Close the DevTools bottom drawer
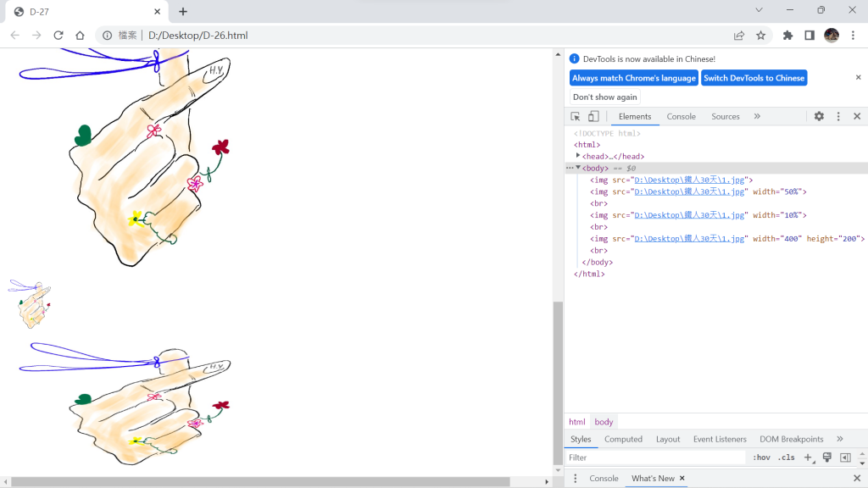Screen dimensions: 868x488 pyautogui.click(x=857, y=478)
